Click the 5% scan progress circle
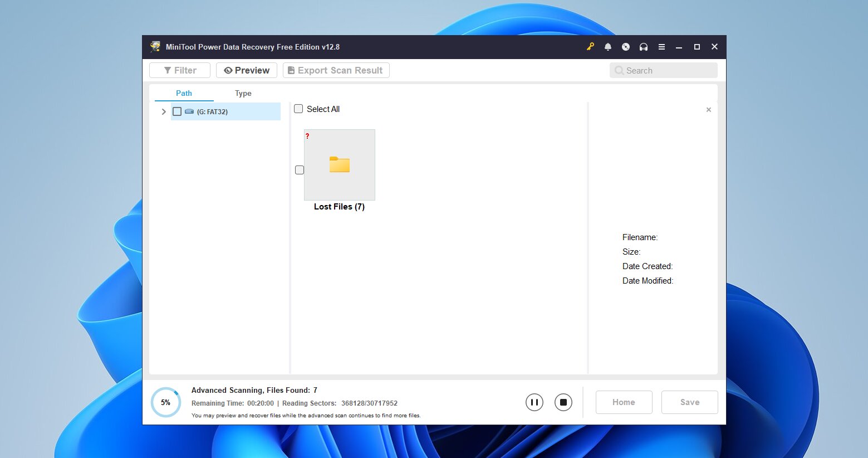 point(166,402)
